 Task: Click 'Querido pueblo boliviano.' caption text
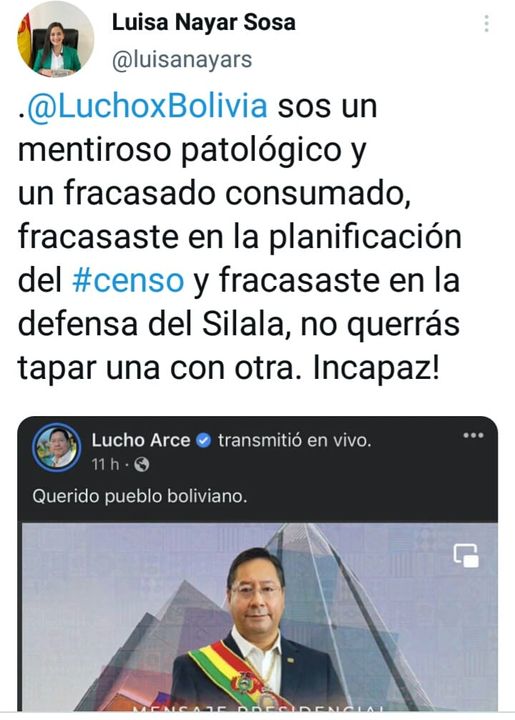140,496
